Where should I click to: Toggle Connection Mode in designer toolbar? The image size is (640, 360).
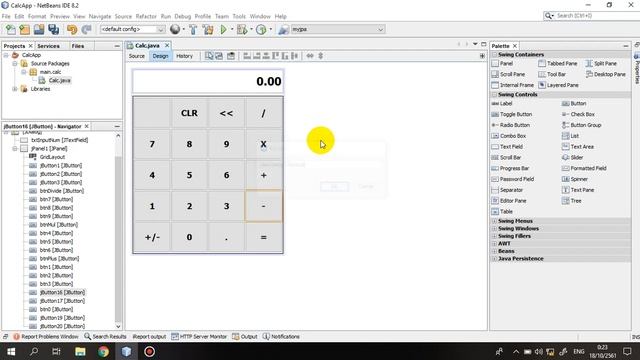point(219,56)
